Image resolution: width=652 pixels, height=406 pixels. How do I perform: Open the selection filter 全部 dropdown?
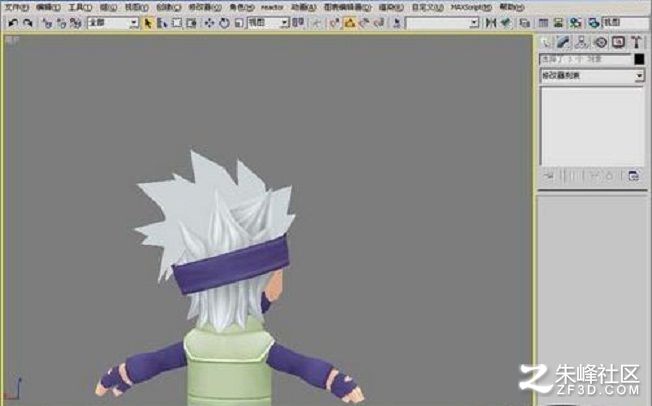tap(113, 22)
